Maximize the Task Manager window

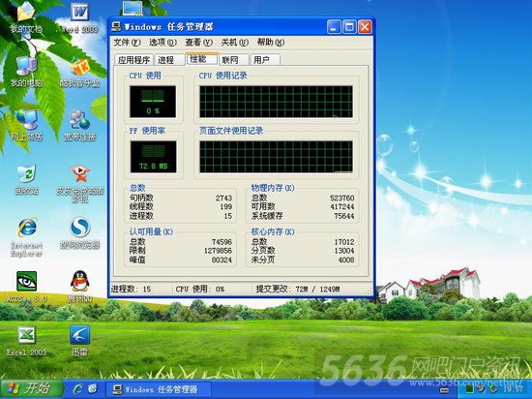349,27
